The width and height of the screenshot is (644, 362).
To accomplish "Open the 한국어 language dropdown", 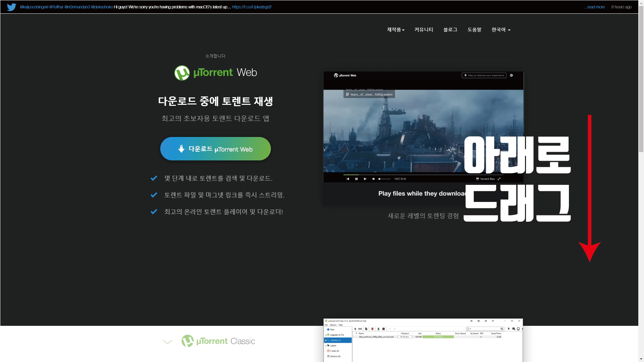I will coord(501,30).
